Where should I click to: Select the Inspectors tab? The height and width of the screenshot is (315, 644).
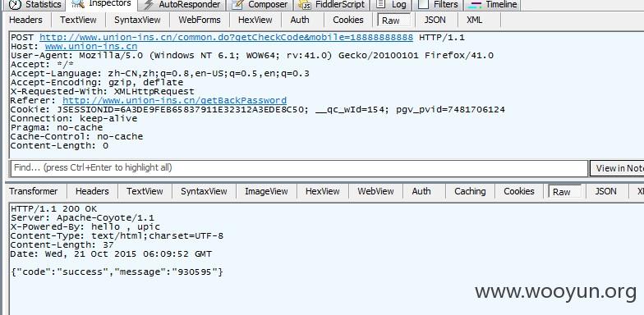pos(102,4)
